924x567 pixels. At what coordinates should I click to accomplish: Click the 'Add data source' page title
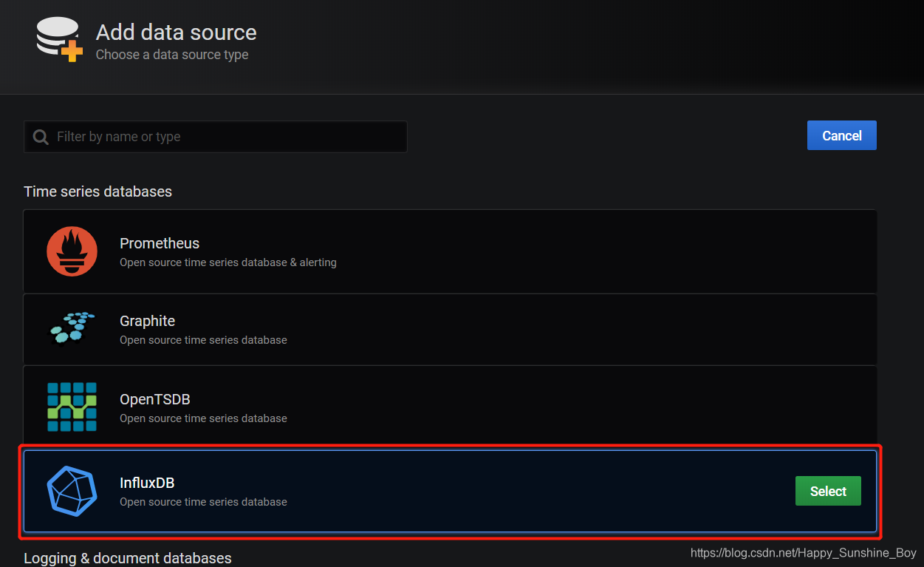tap(177, 33)
